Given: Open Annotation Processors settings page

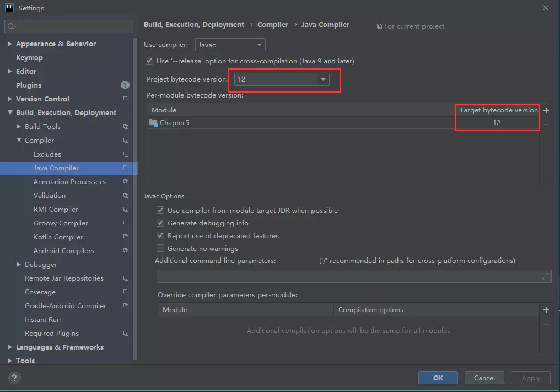Looking at the screenshot, I should 69,182.
